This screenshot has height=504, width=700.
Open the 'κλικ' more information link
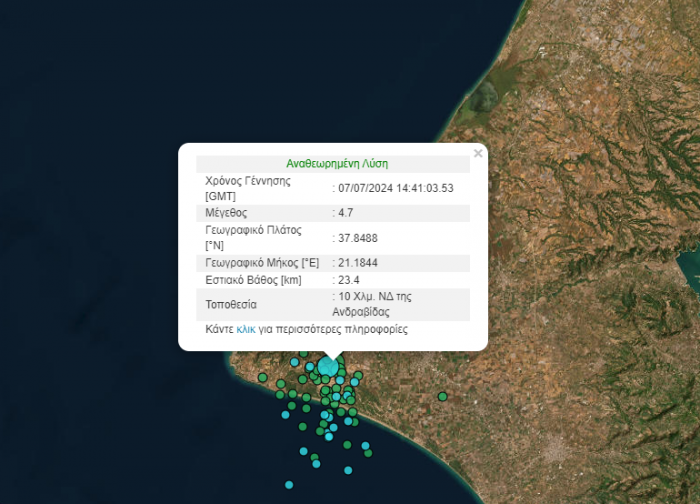coord(246,329)
